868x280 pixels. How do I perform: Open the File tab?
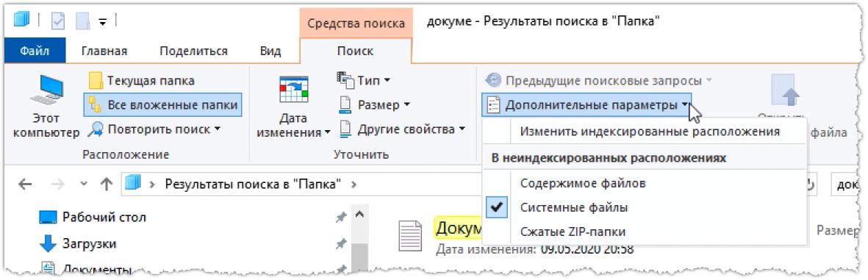35,51
